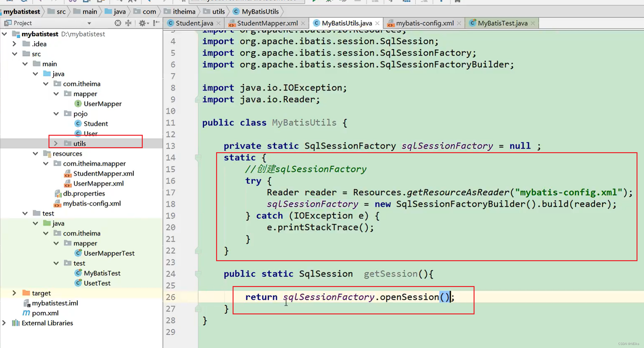Fold getSession method at line 24
644x348 pixels.
pyautogui.click(x=197, y=274)
